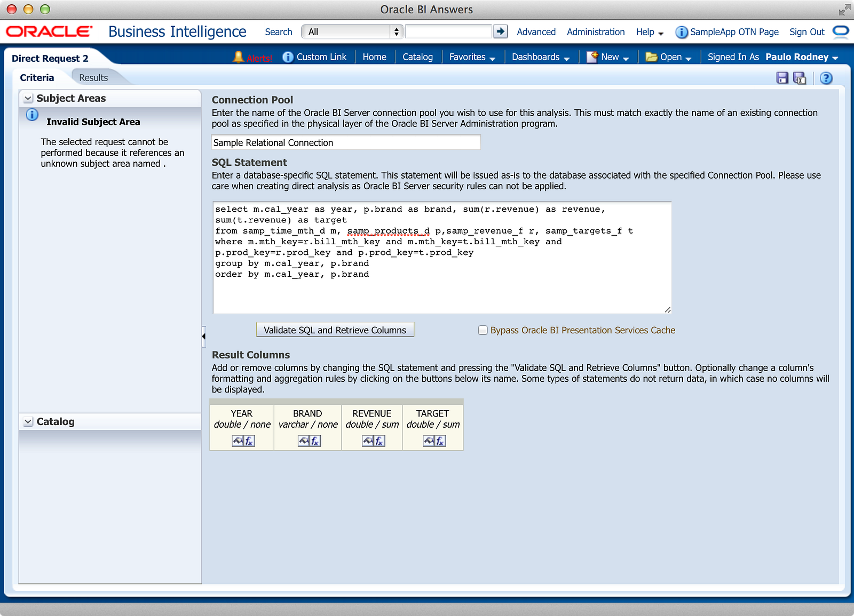Open column format for TARGET column
Image resolution: width=854 pixels, height=616 pixels.
tap(429, 441)
